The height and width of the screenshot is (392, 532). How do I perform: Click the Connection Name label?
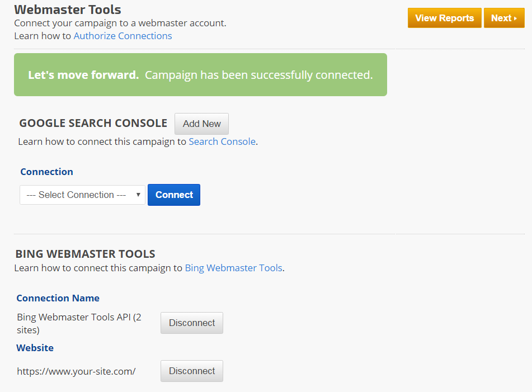point(58,298)
